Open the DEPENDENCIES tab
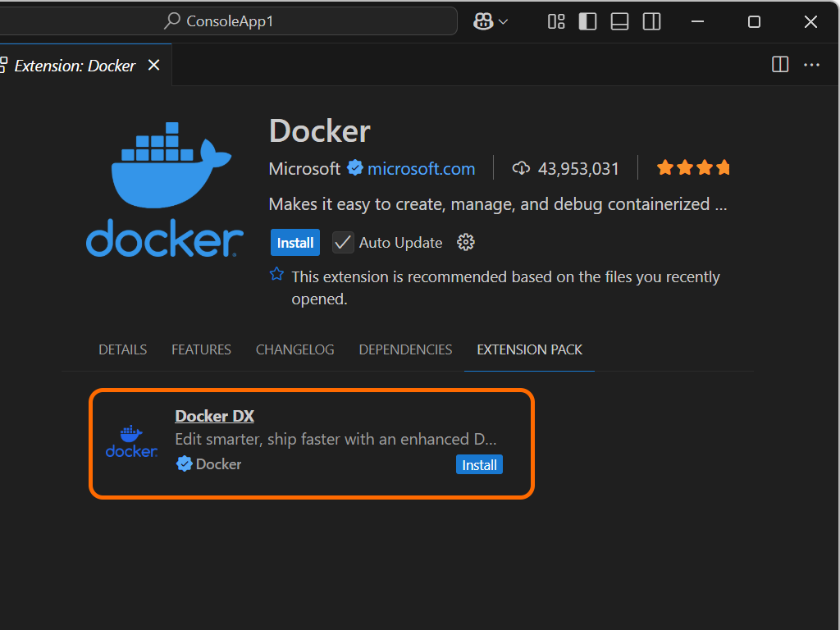This screenshot has width=840, height=630. point(405,349)
